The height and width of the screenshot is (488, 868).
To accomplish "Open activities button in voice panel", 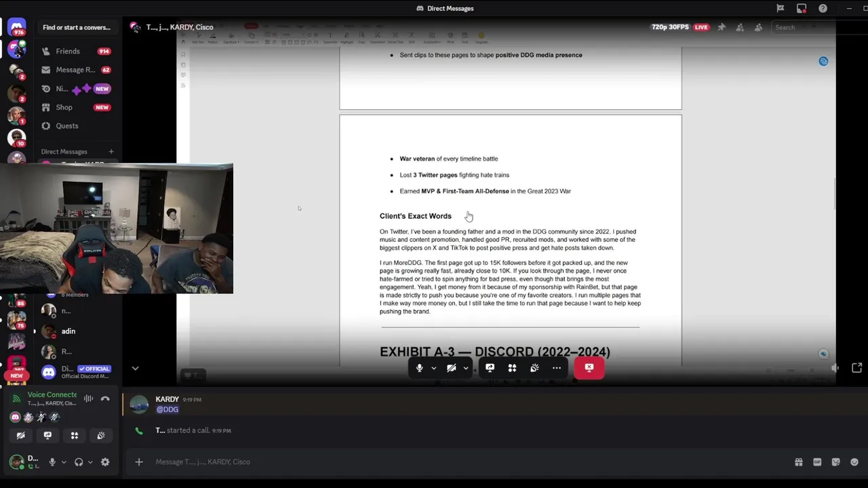I will click(x=75, y=435).
